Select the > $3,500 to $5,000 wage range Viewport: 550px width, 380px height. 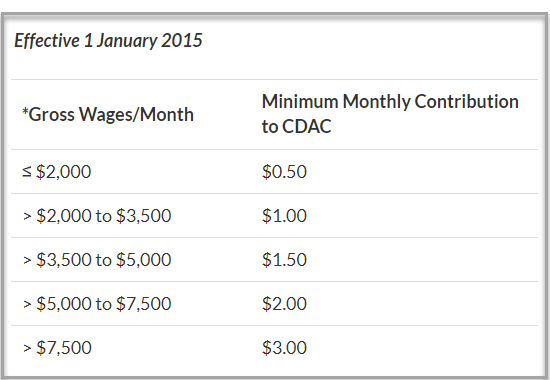97,260
